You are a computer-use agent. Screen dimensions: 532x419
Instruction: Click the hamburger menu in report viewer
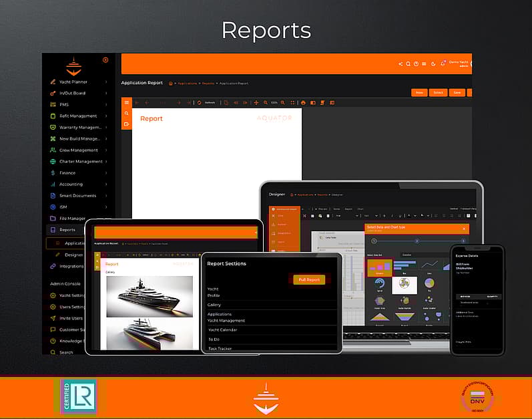pos(127,102)
